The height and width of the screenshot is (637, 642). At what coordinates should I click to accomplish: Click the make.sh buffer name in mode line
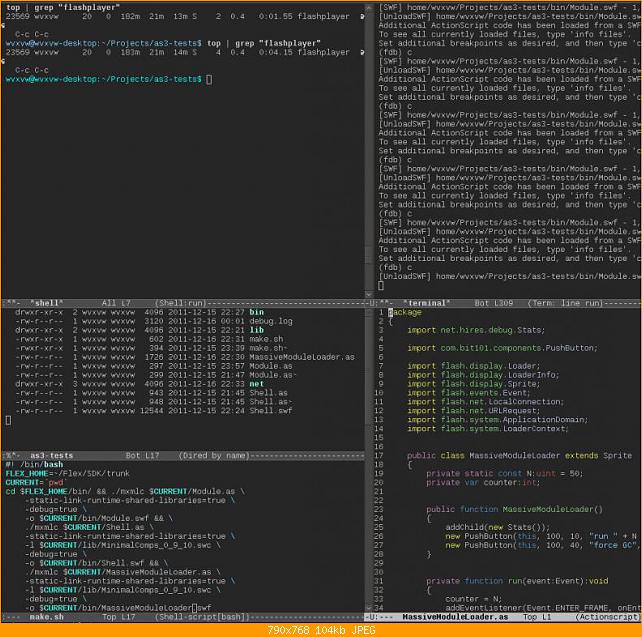coord(46,617)
